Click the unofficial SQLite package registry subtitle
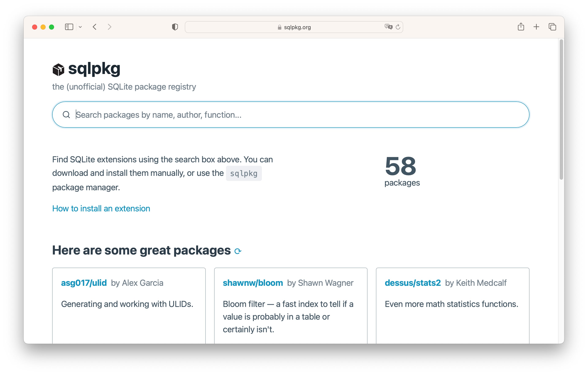Image resolution: width=588 pixels, height=375 pixels. click(124, 87)
